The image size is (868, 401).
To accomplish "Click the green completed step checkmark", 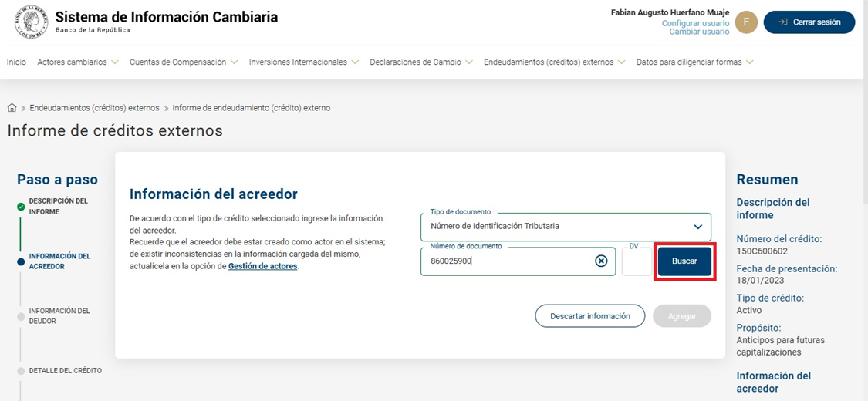I will [21, 207].
